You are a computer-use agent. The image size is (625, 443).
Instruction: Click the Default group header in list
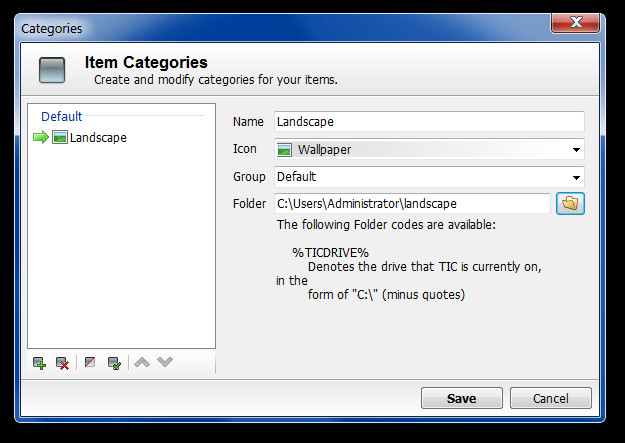[x=62, y=116]
